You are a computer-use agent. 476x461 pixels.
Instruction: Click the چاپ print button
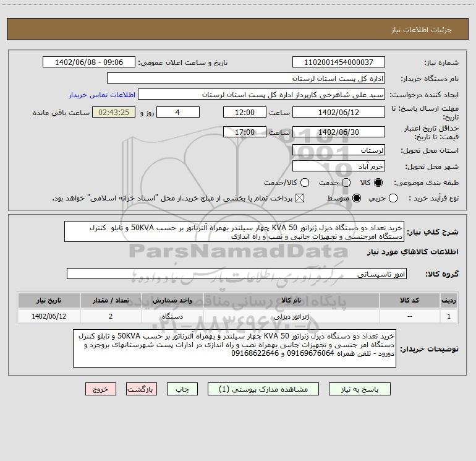point(182,389)
